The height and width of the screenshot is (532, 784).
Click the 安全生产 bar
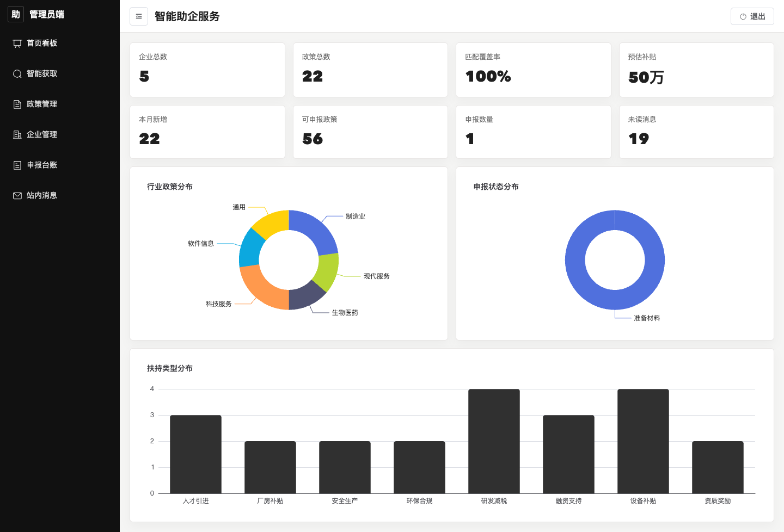coord(345,467)
